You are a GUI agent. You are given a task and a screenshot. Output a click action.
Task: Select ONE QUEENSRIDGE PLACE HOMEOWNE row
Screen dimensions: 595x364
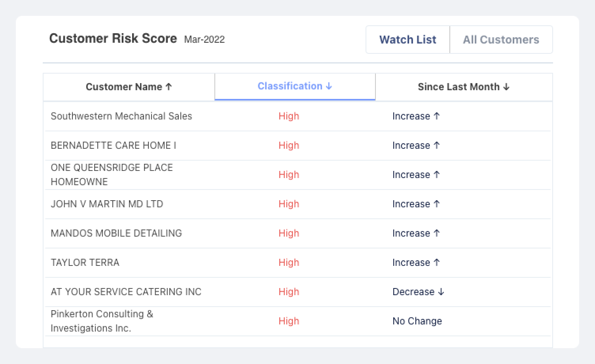pos(112,174)
